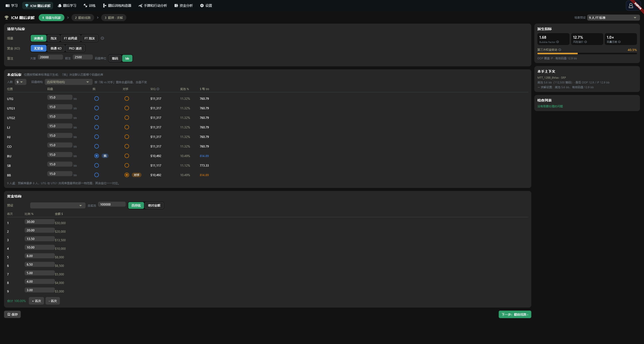Click the 第三方权益变动 info icon
Screen dimensions: 644x344
[x=560, y=50]
